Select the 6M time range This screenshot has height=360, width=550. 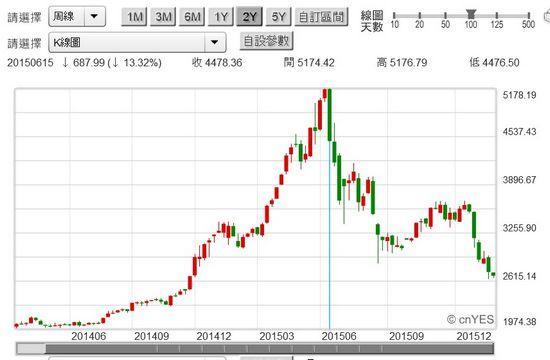(x=192, y=17)
